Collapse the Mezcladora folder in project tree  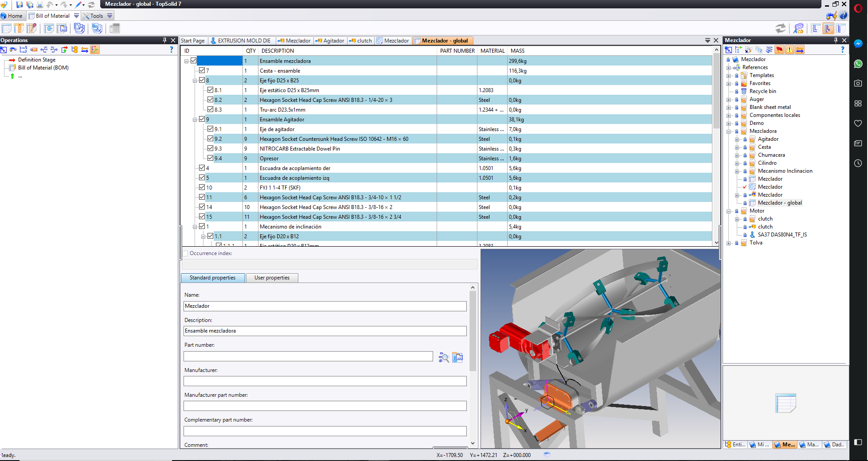coord(728,132)
